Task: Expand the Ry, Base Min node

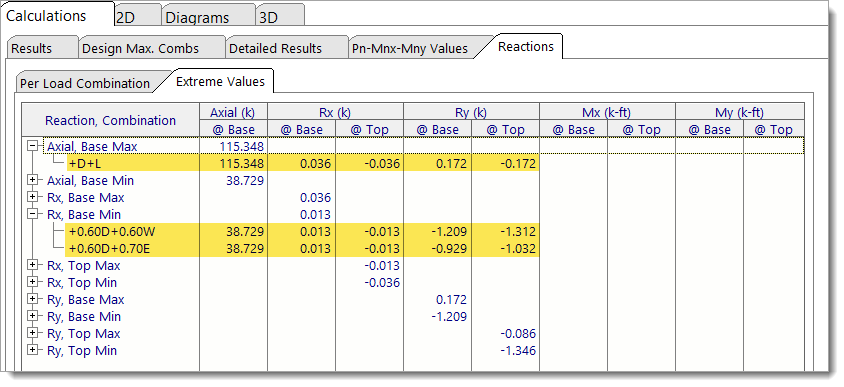Action: click(x=33, y=316)
